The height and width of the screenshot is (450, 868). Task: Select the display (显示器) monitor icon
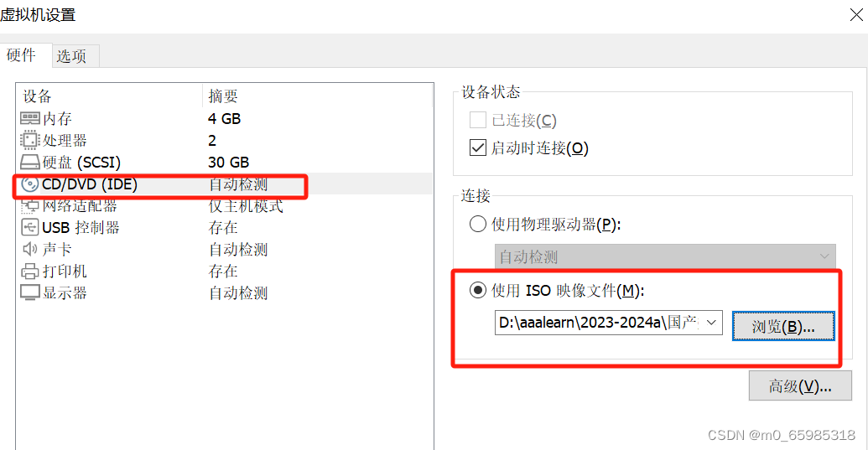pos(30,292)
